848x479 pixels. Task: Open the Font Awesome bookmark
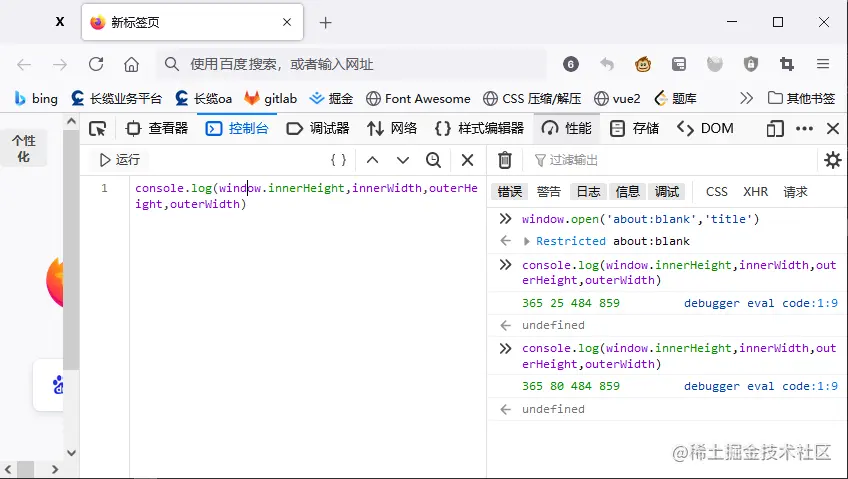point(418,98)
